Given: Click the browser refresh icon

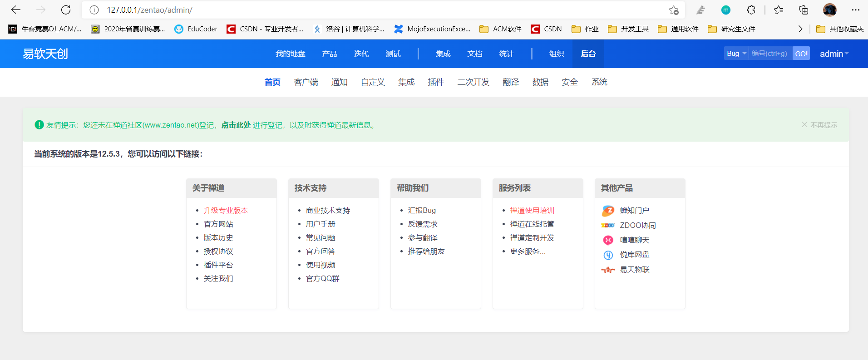Looking at the screenshot, I should click(x=66, y=10).
